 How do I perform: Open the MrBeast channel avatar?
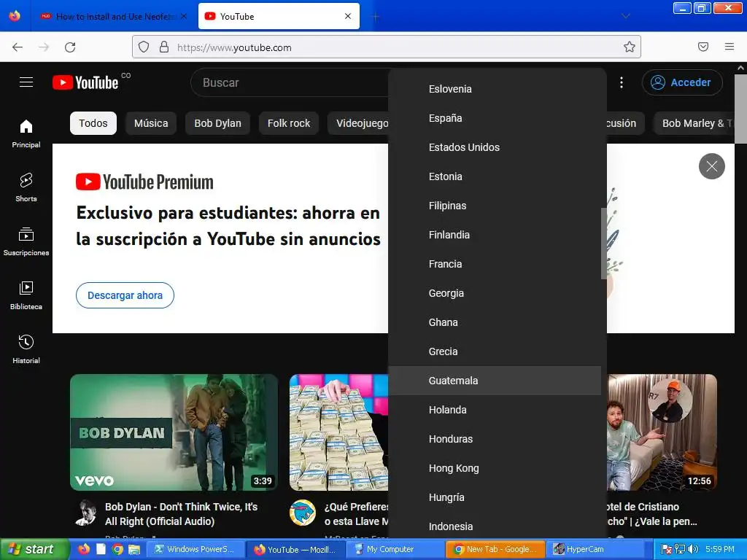point(303,513)
